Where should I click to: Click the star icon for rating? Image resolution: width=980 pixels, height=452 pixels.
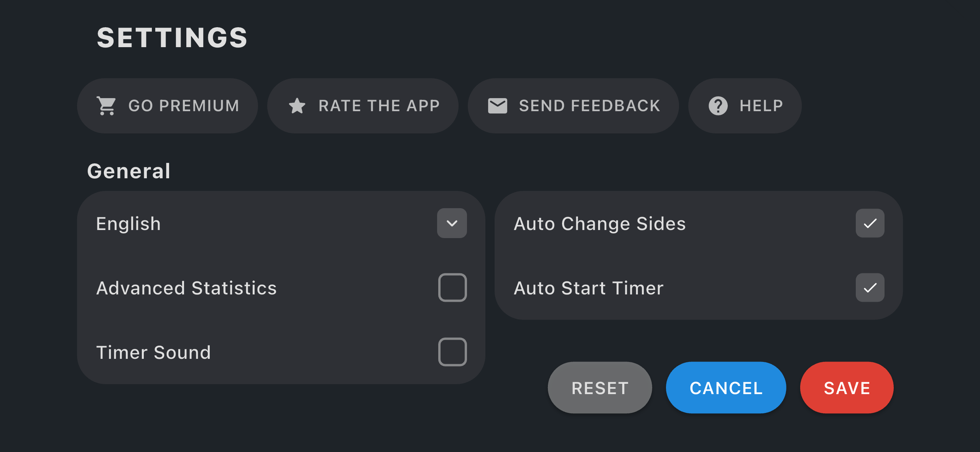(x=297, y=106)
